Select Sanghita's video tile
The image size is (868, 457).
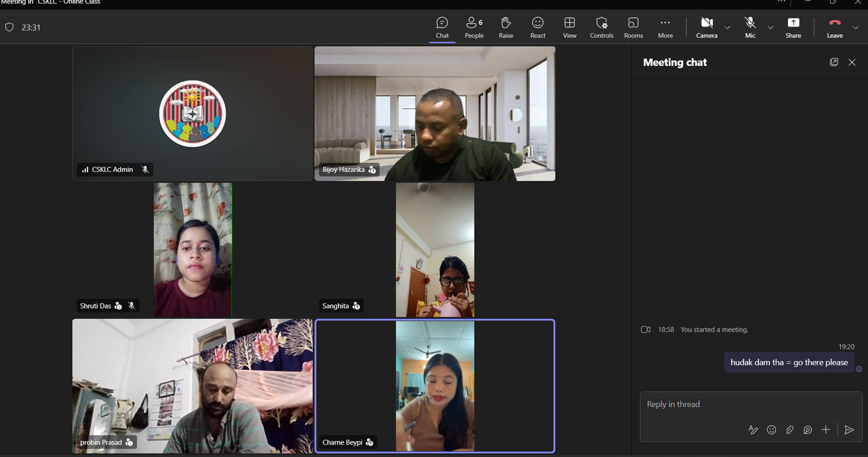click(x=435, y=250)
